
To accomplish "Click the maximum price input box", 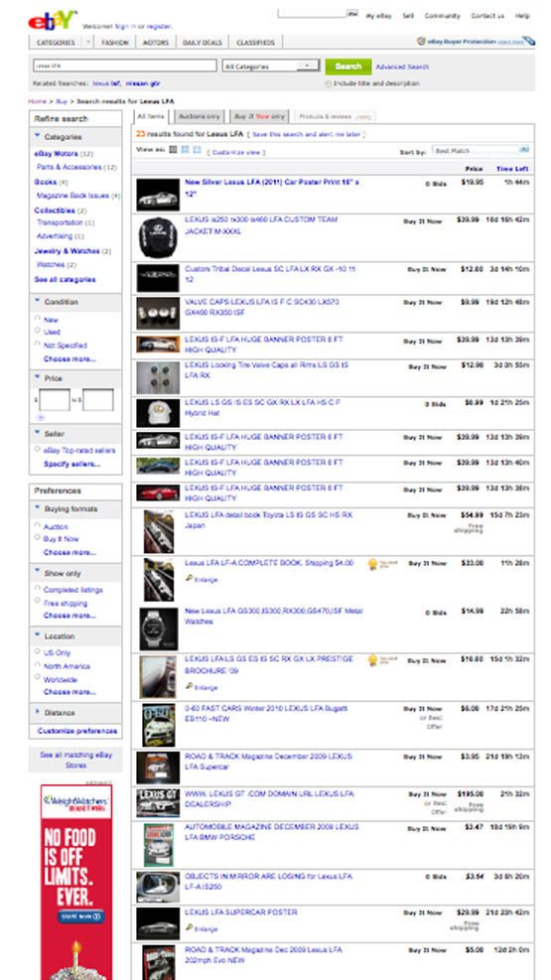I will click(98, 400).
